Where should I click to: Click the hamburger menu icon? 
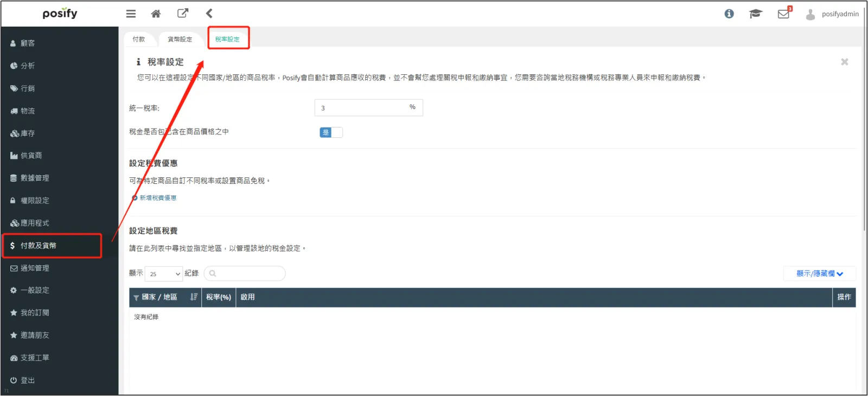click(x=131, y=14)
